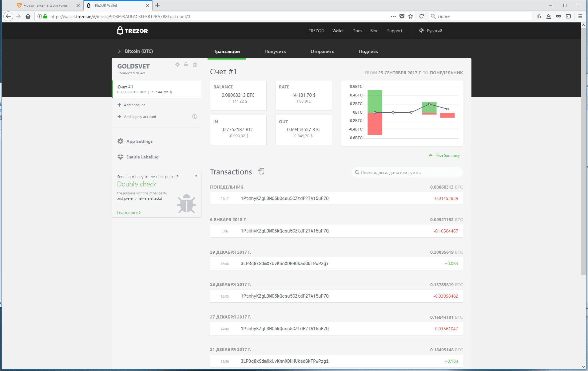
Task: Click the plus icon for Add account
Action: tap(119, 105)
